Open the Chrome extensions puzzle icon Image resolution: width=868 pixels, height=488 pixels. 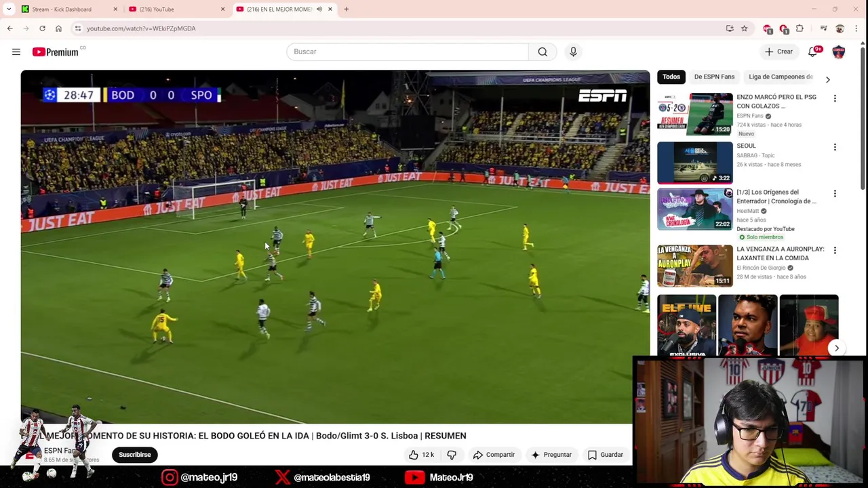[x=800, y=28]
